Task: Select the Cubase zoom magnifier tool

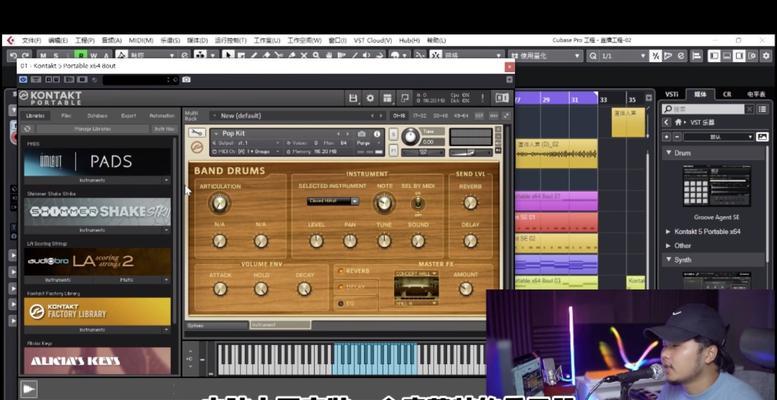Action: pos(316,56)
